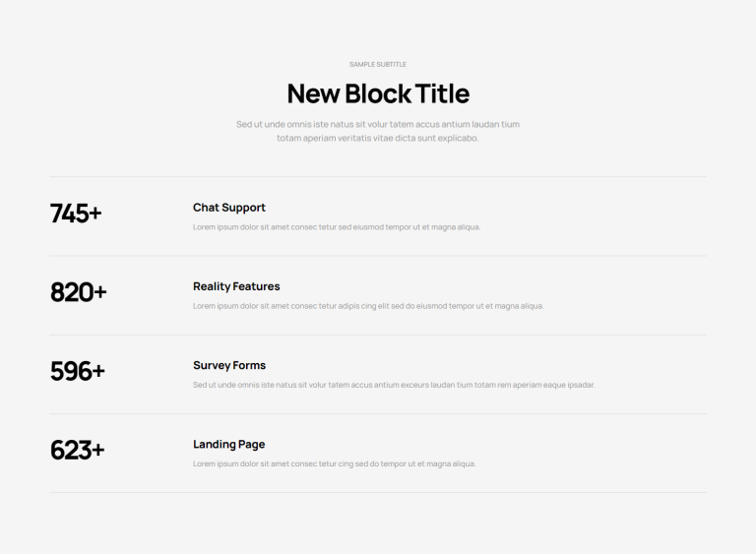Click the "Survey Forms" heading

(x=229, y=365)
